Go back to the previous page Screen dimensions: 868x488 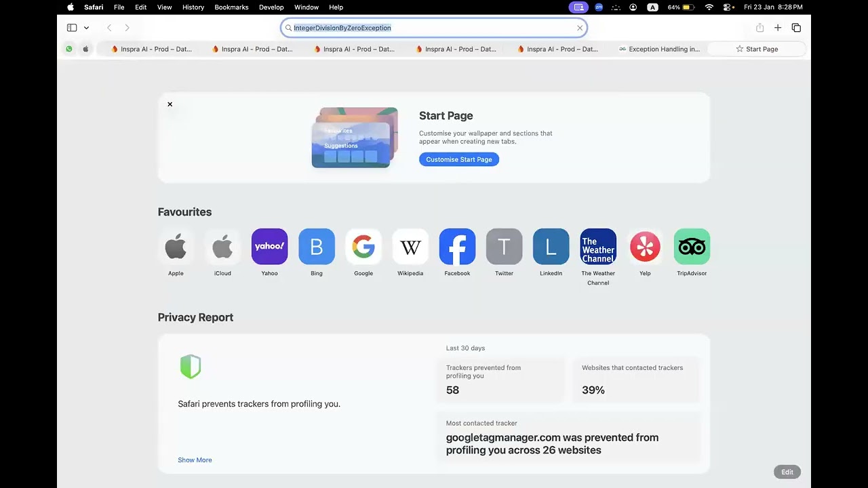pyautogui.click(x=109, y=28)
